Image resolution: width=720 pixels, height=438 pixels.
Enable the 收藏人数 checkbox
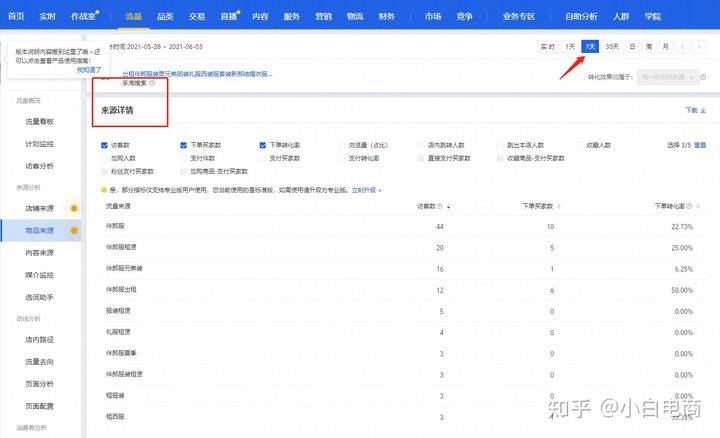[x=579, y=144]
